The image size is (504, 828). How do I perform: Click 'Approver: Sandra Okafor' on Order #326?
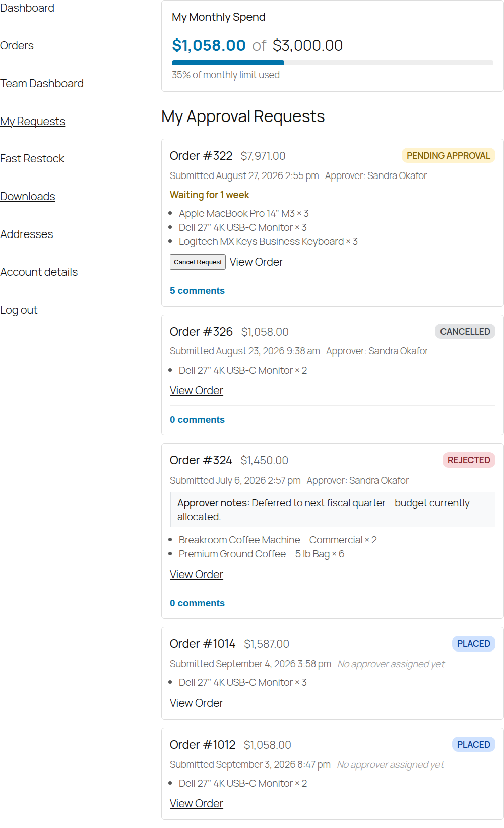377,351
